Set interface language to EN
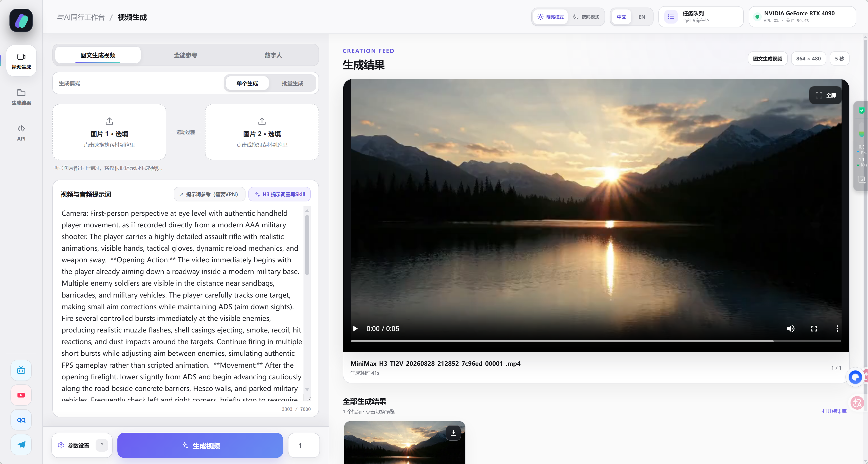Viewport: 868px width, 464px height. click(642, 17)
